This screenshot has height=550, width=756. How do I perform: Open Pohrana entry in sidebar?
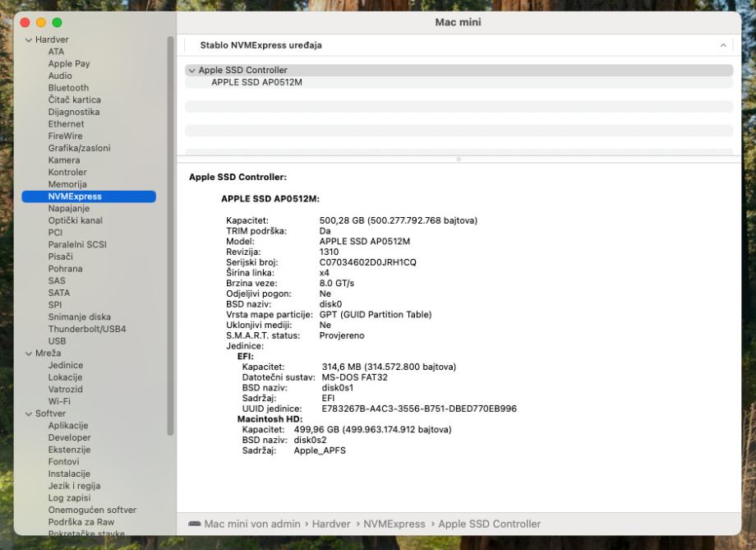(x=65, y=269)
